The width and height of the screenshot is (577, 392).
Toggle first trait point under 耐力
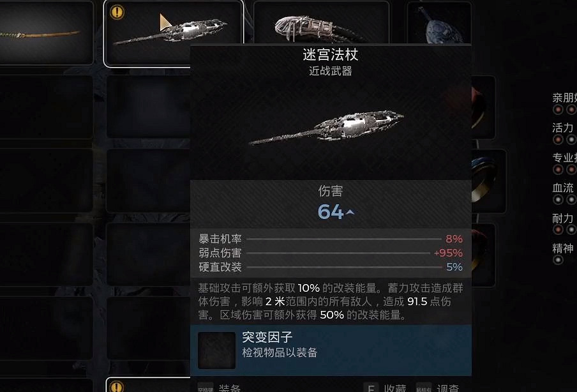[x=558, y=230]
